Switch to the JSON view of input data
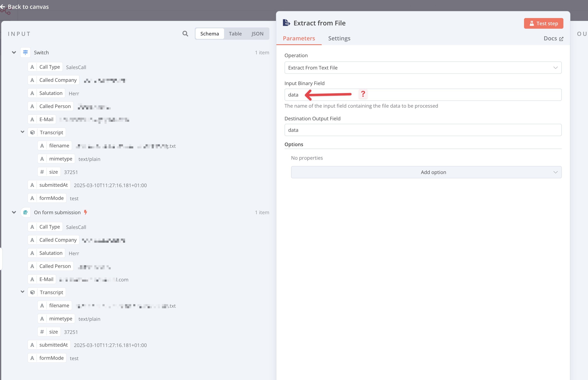 pos(257,34)
